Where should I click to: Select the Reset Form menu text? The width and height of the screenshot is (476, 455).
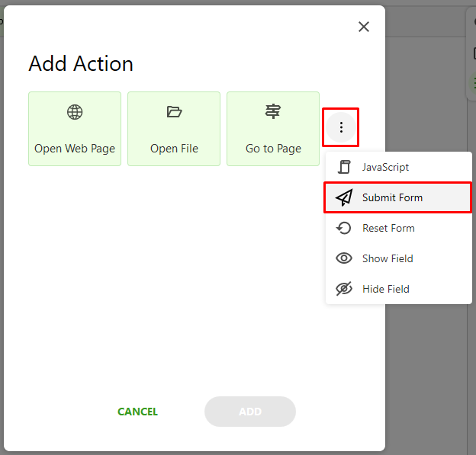coord(388,228)
